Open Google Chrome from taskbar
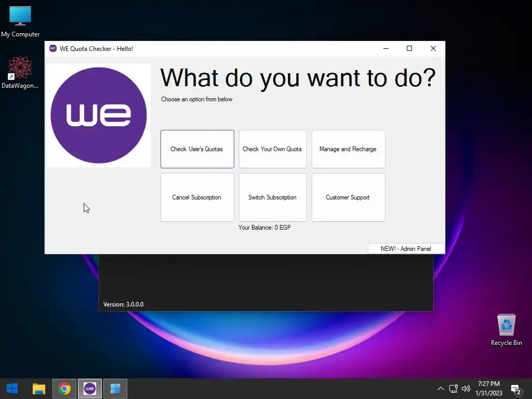This screenshot has width=532, height=399. 64,389
